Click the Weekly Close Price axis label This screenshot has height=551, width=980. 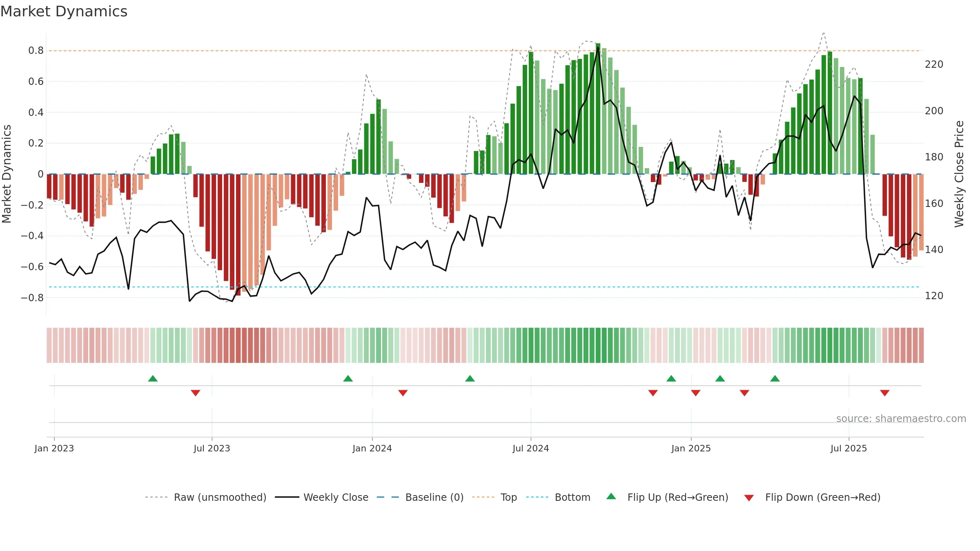coord(959,174)
